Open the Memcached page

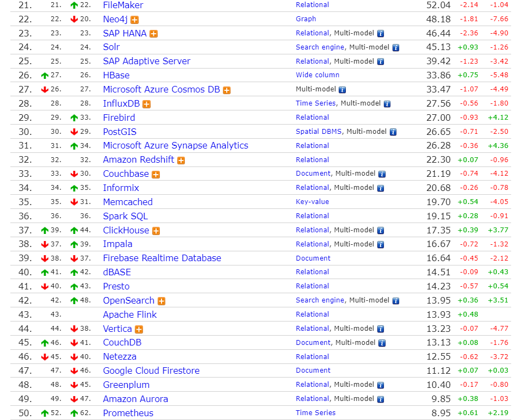[x=128, y=202]
